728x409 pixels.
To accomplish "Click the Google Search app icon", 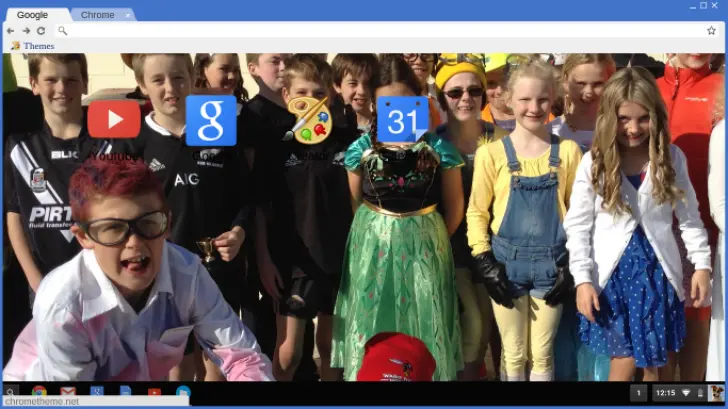I will pyautogui.click(x=211, y=120).
